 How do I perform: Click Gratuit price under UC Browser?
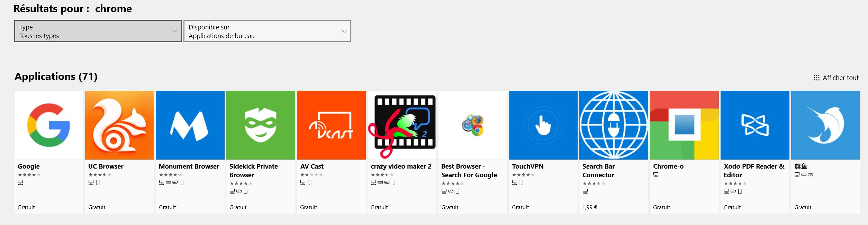tap(97, 207)
